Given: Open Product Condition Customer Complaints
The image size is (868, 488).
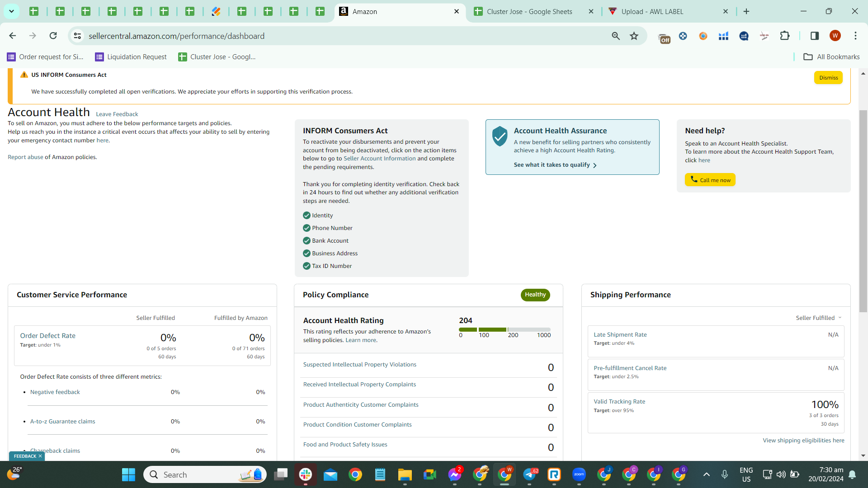Looking at the screenshot, I should point(358,425).
